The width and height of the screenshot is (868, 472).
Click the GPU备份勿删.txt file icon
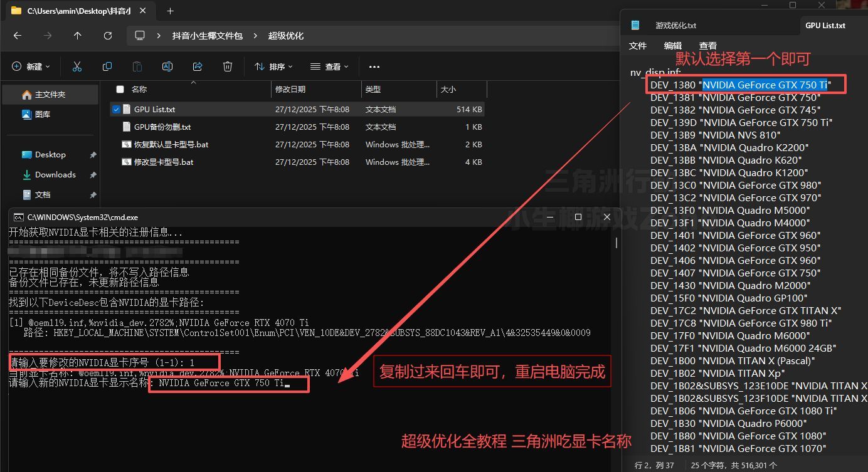point(127,127)
